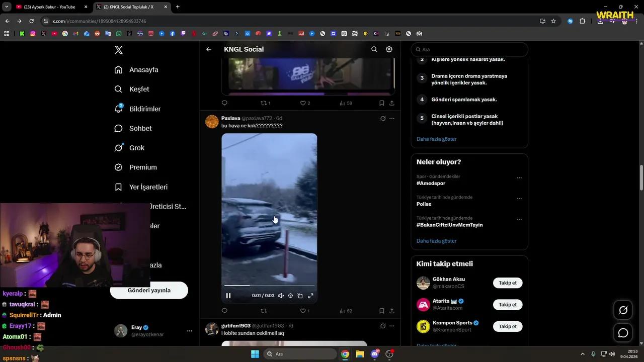Expand video to fullscreen
This screenshot has height=362, width=644.
click(x=310, y=296)
